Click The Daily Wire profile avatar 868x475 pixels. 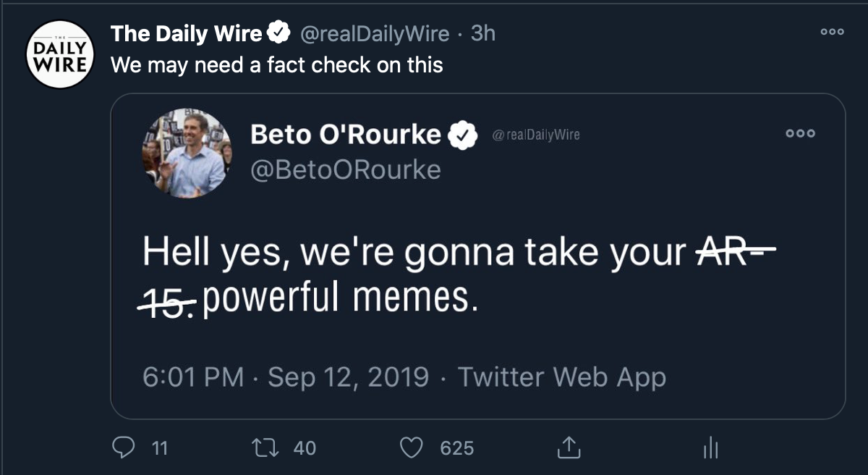point(61,54)
